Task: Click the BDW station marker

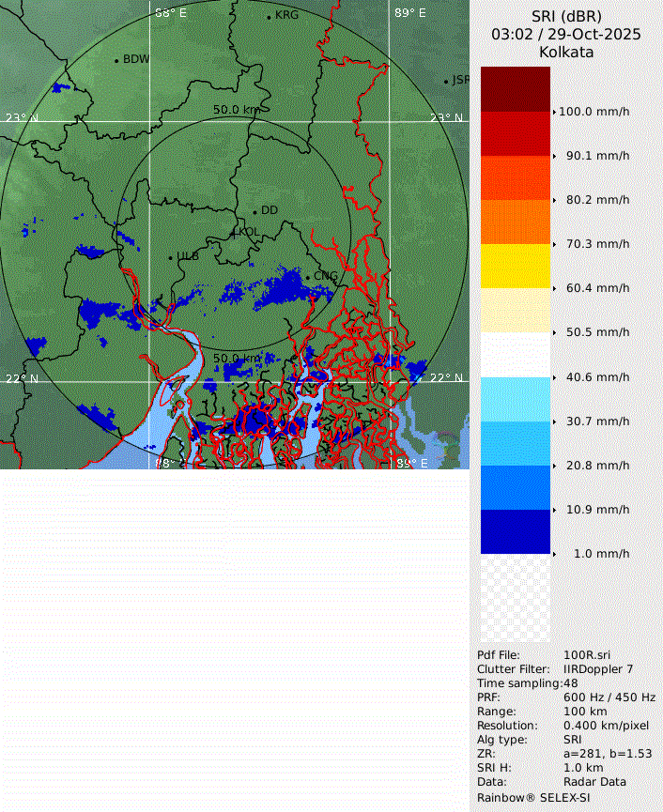Action: coord(116,60)
